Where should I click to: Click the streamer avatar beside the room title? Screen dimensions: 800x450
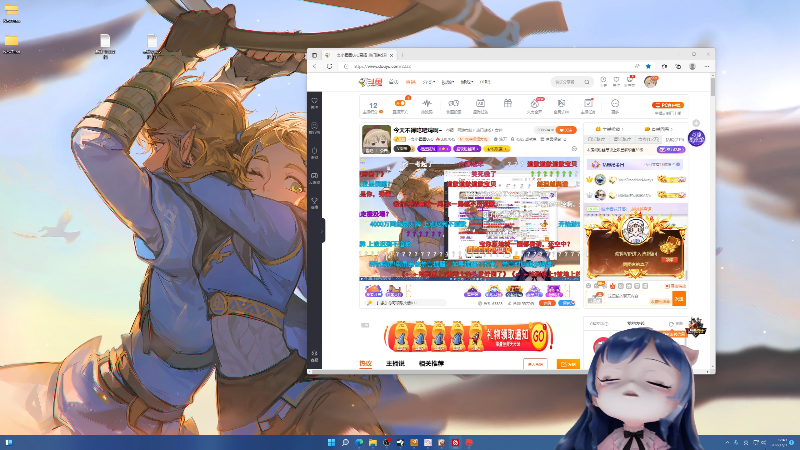[x=377, y=139]
